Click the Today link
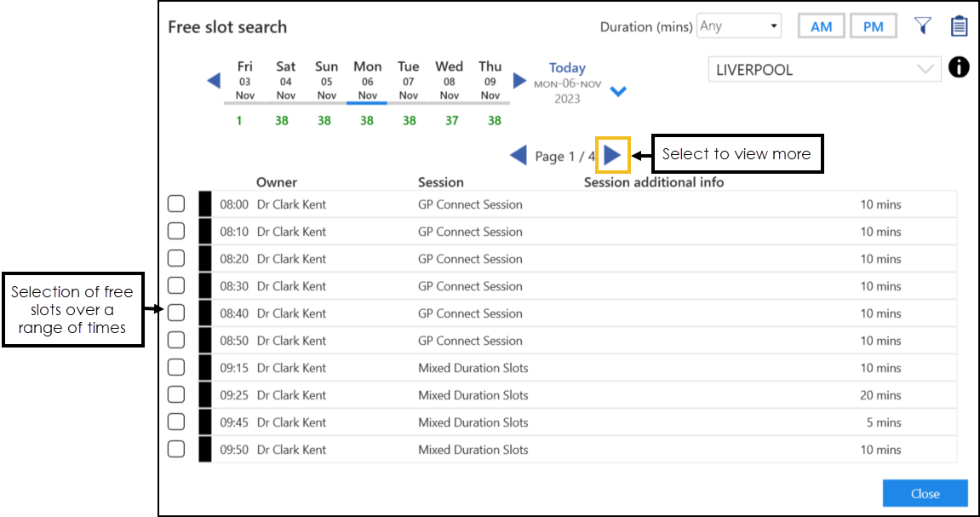980x517 pixels. 567,68
